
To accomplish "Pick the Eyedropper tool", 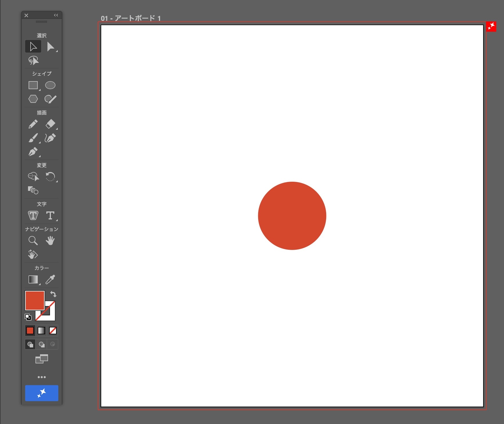I will (50, 279).
